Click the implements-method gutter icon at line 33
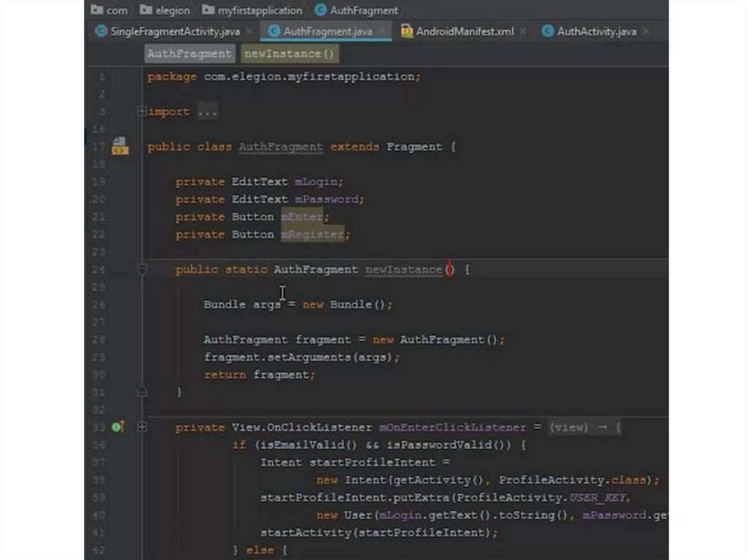Screen dimensions: 748x560 (x=117, y=427)
